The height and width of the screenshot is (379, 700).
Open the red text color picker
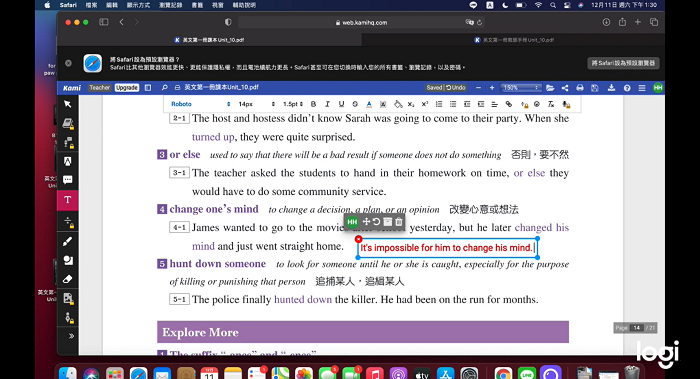[369, 104]
